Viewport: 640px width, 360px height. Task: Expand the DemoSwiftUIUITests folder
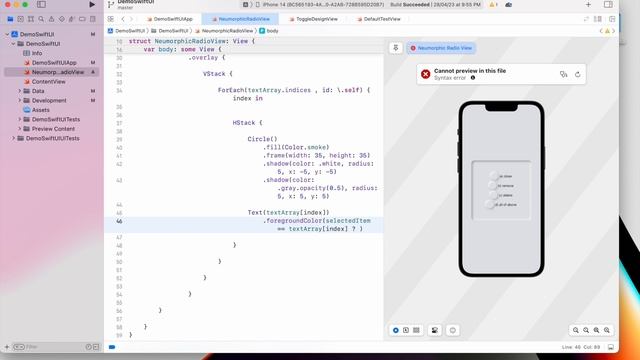click(13, 138)
